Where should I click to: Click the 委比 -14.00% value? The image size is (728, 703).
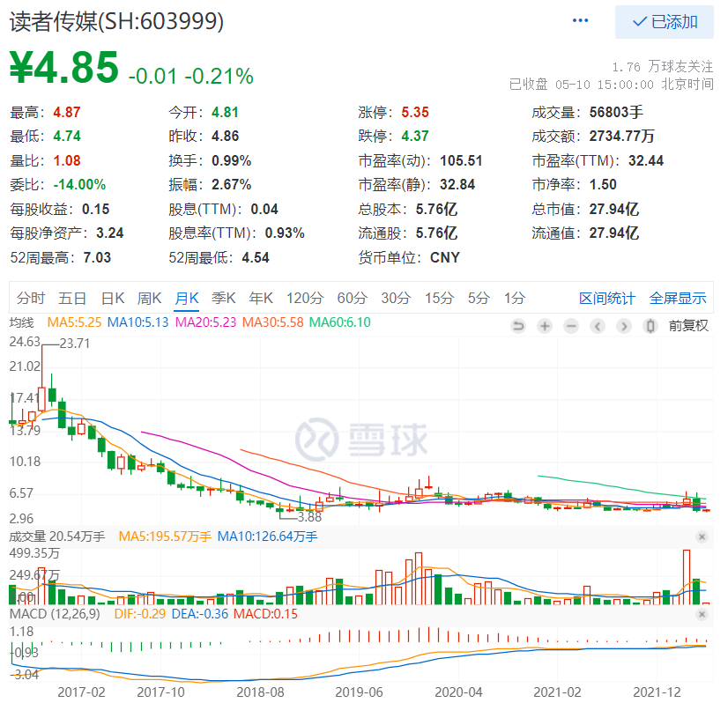pyautogui.click(x=79, y=185)
